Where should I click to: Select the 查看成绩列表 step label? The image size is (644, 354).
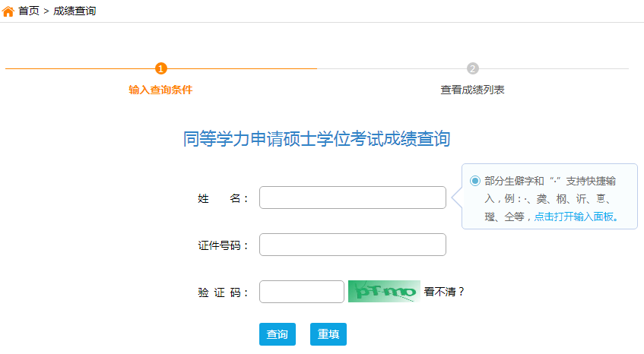point(472,90)
